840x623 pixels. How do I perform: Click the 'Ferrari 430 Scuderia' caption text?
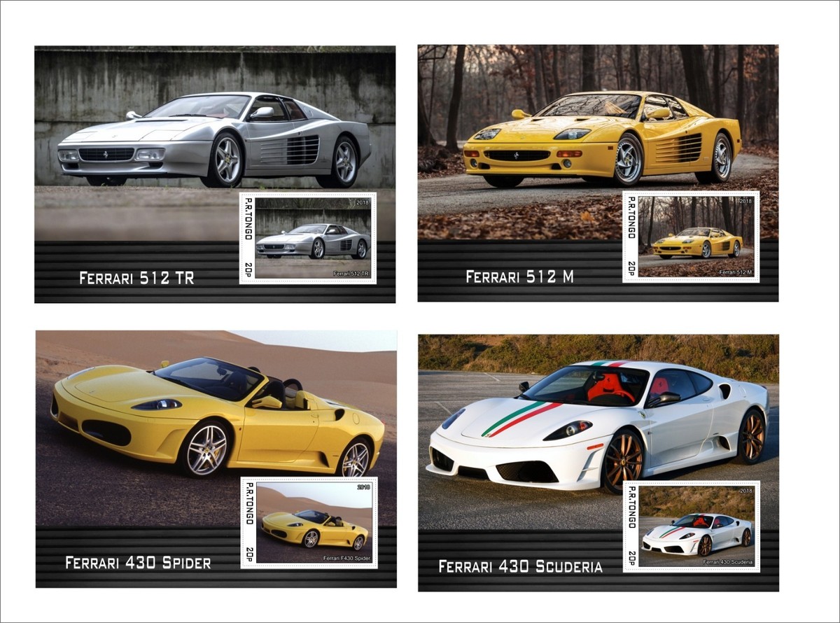pyautogui.click(x=520, y=566)
